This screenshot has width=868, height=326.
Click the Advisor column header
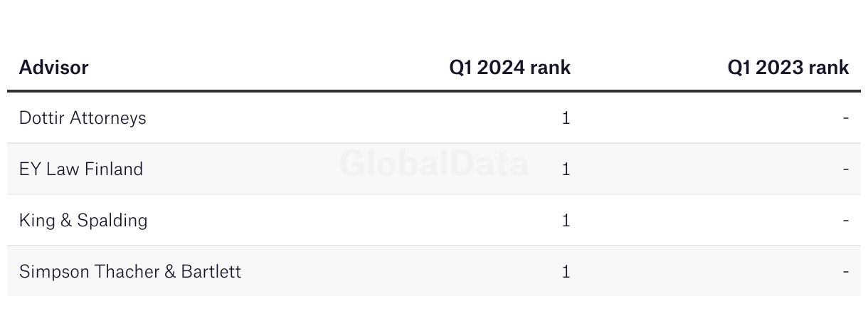(54, 68)
